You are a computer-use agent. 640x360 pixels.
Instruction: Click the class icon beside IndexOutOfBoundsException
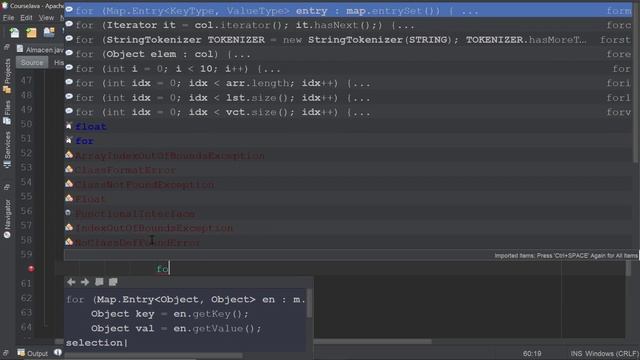(69, 227)
